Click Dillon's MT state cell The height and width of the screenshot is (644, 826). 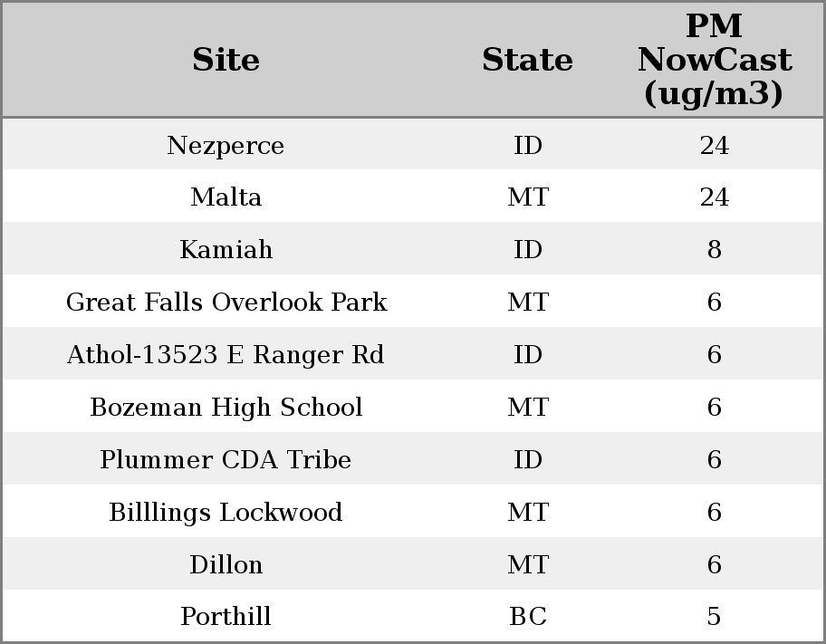tap(527, 565)
